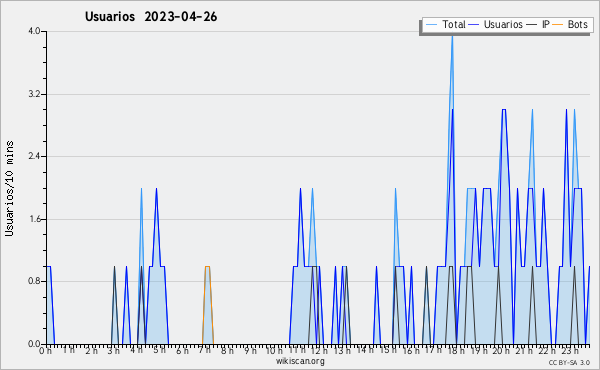Viewport: 600px width, 370px height.
Task: Click the '23 h' x-axis label
Action: click(x=569, y=350)
